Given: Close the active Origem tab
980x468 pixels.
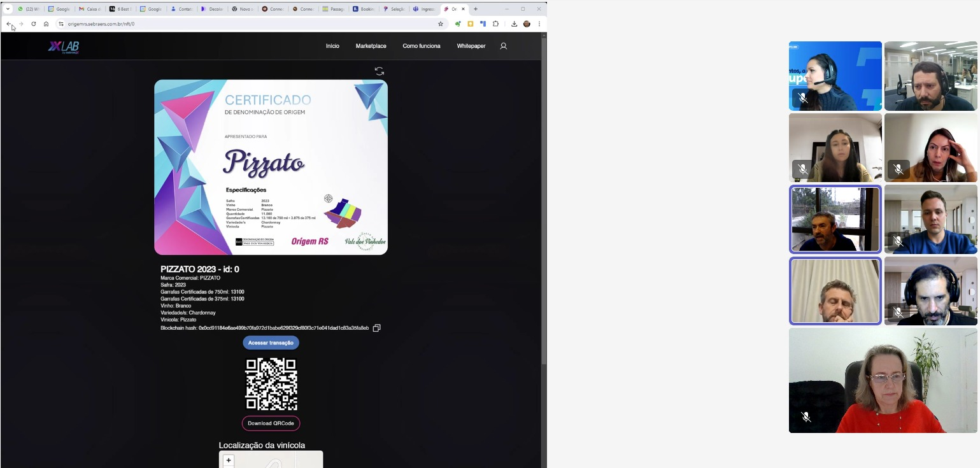Looking at the screenshot, I should pyautogui.click(x=463, y=9).
